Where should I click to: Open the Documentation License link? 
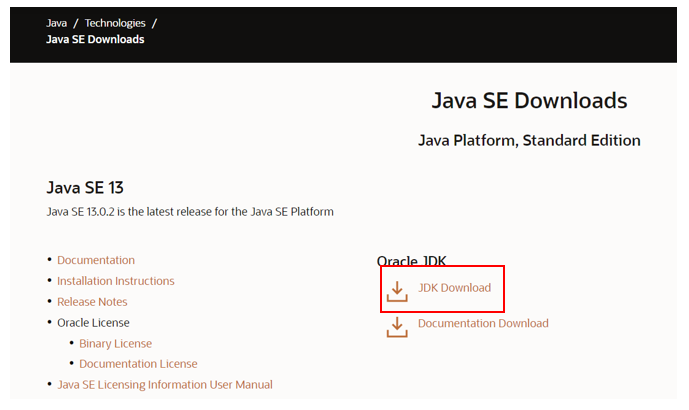(138, 364)
